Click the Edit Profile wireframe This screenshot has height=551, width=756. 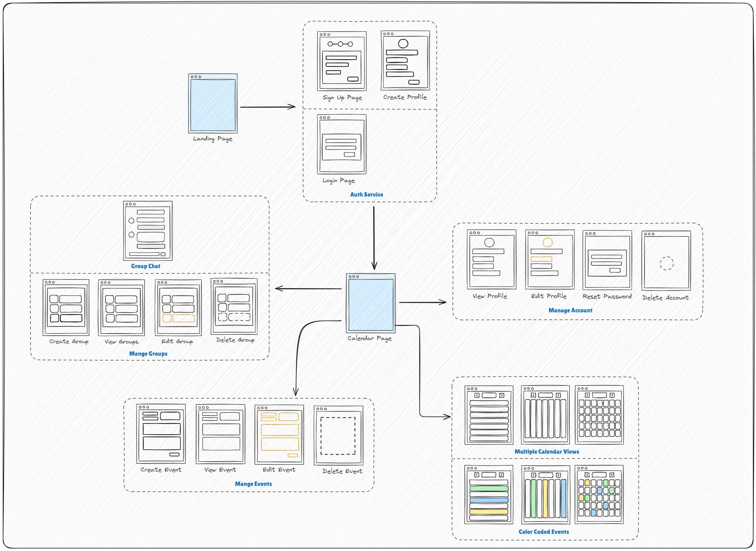tap(550, 259)
